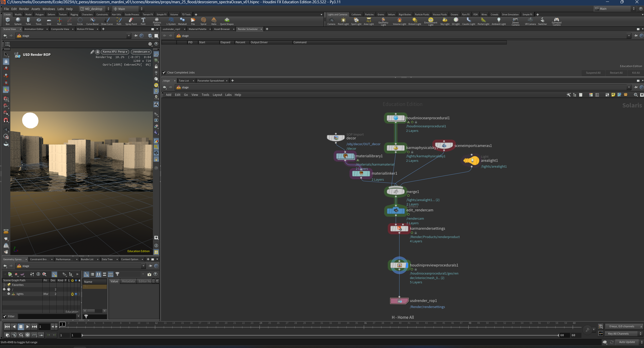
Task: Select the arealight1 light node
Action: (471, 161)
